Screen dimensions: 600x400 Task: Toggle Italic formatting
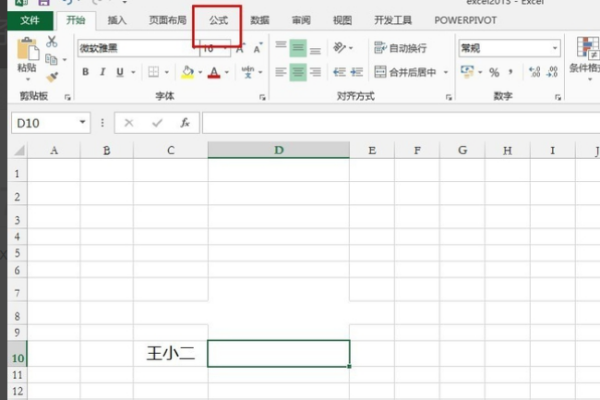[103, 72]
